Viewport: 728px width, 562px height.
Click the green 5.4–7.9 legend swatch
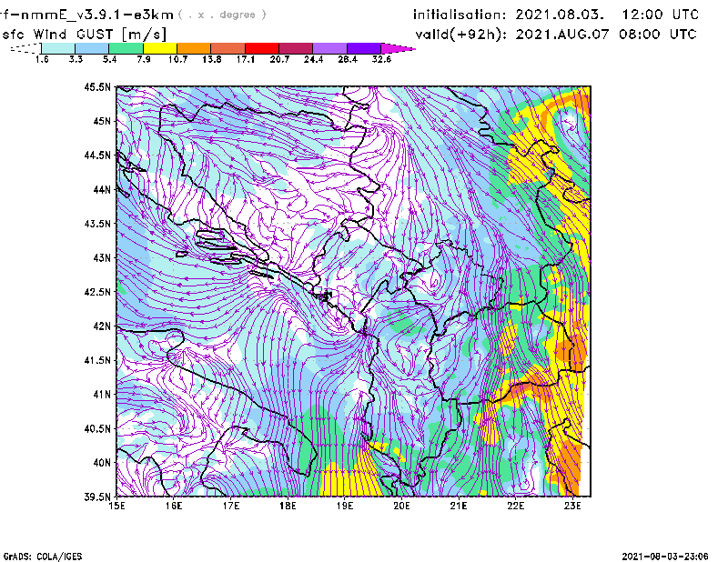(126, 48)
